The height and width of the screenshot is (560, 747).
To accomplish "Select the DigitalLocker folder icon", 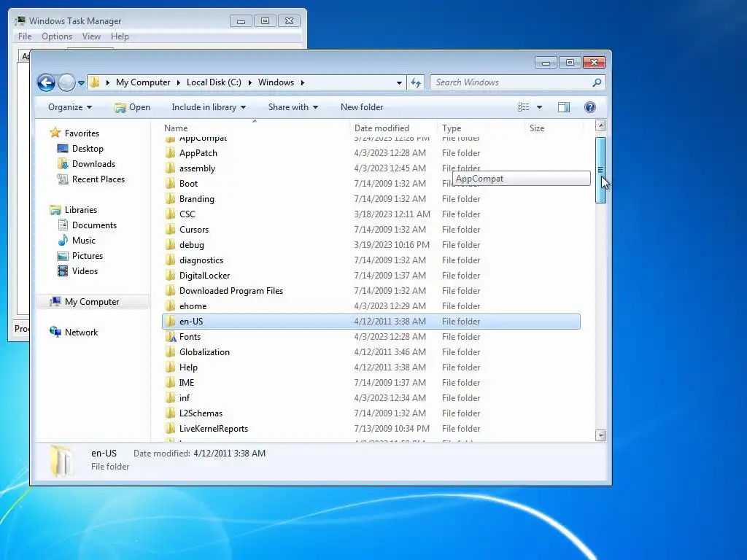I will pos(170,275).
